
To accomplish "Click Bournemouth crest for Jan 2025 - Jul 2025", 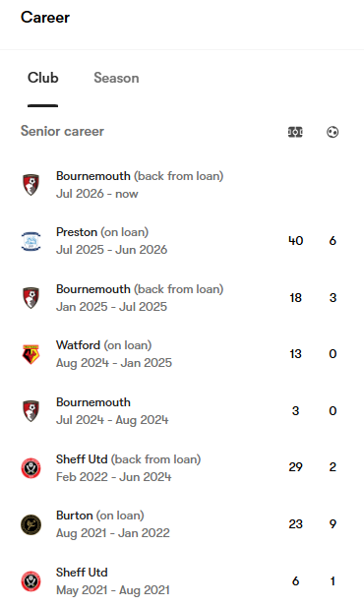I will point(30,298).
